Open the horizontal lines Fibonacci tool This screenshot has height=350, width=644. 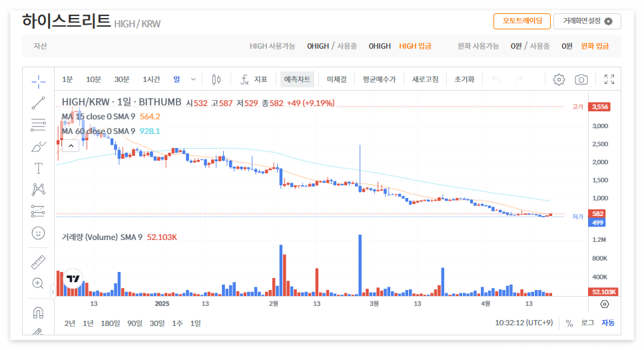coord(38,125)
